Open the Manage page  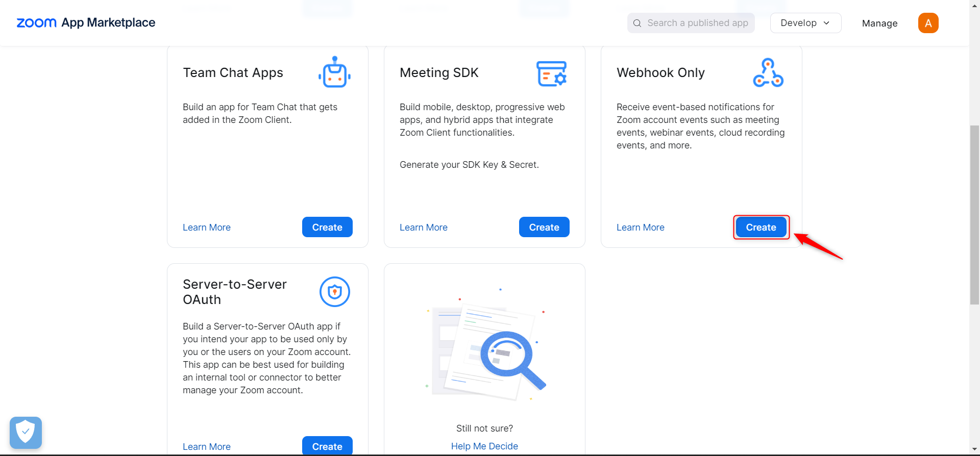point(879,23)
